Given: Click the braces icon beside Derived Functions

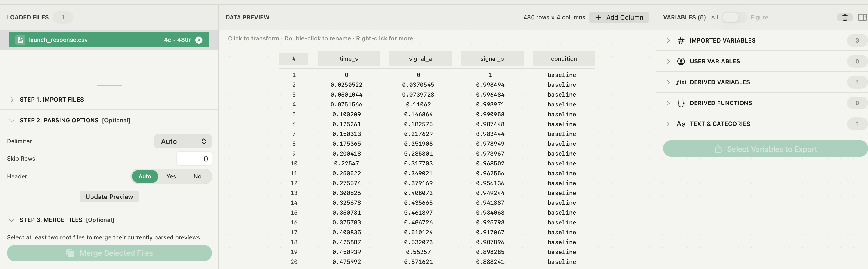Looking at the screenshot, I should pos(681,103).
